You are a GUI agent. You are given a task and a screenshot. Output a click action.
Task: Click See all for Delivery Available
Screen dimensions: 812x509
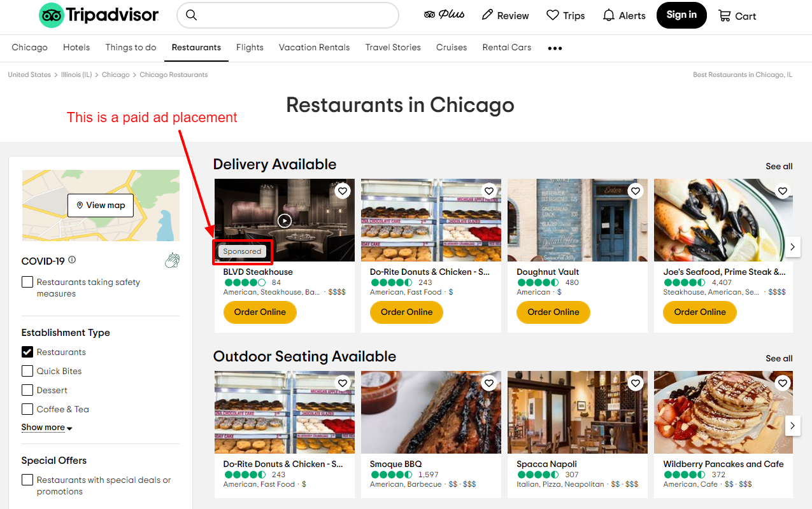[x=779, y=167]
